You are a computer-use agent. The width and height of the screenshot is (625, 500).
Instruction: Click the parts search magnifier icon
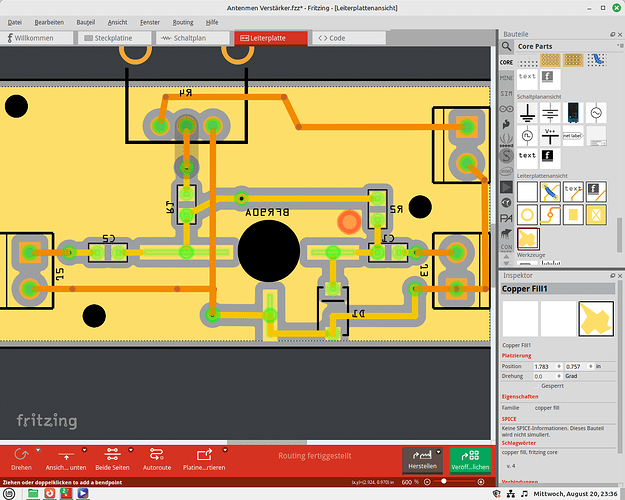[x=508, y=46]
